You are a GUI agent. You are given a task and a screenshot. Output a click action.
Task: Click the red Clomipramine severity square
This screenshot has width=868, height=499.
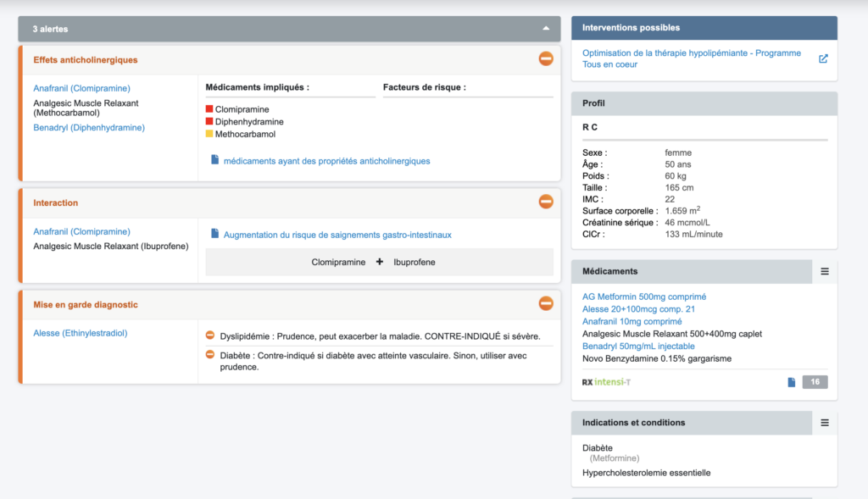[209, 109]
